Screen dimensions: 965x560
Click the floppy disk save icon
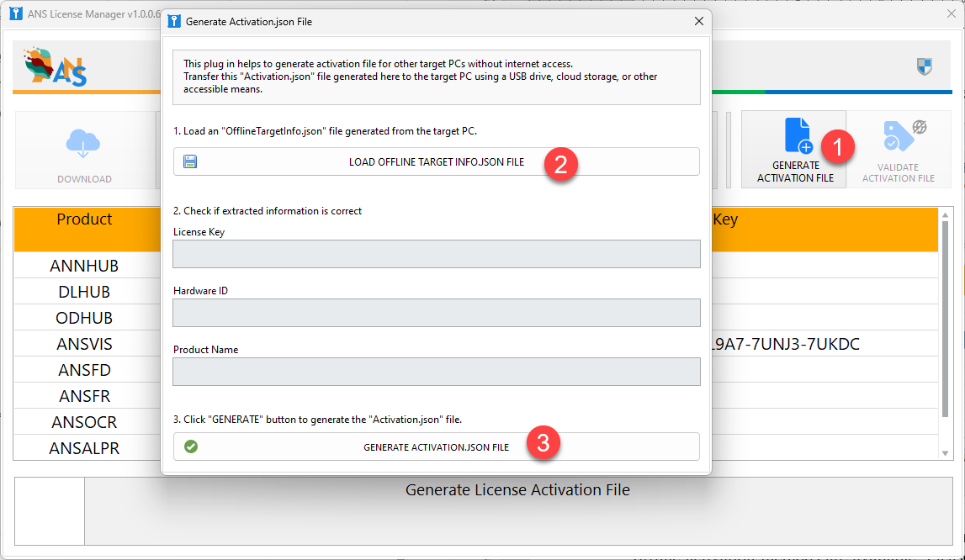pyautogui.click(x=190, y=161)
